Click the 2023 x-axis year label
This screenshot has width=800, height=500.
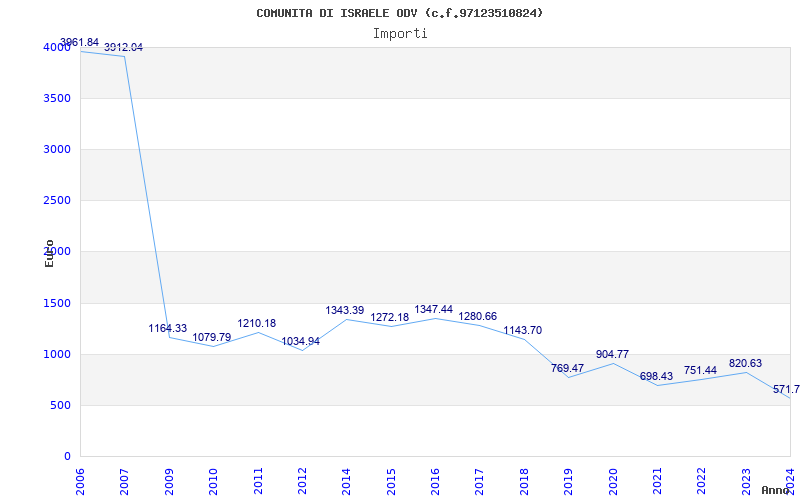746,481
